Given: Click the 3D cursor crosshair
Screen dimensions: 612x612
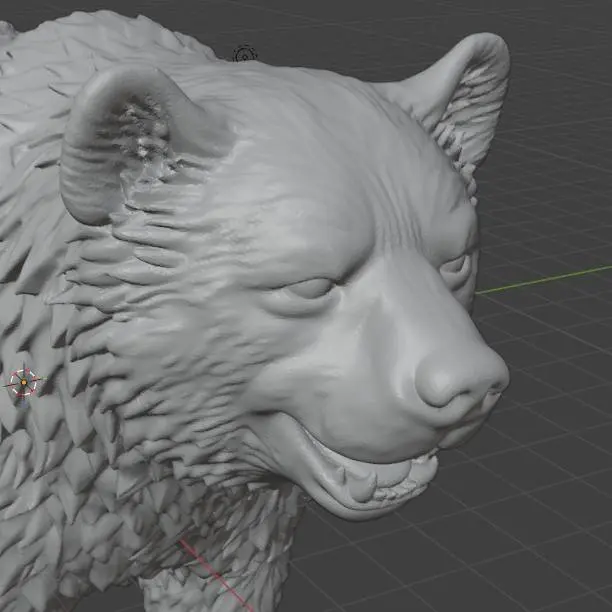Looking at the screenshot, I should [x=24, y=382].
